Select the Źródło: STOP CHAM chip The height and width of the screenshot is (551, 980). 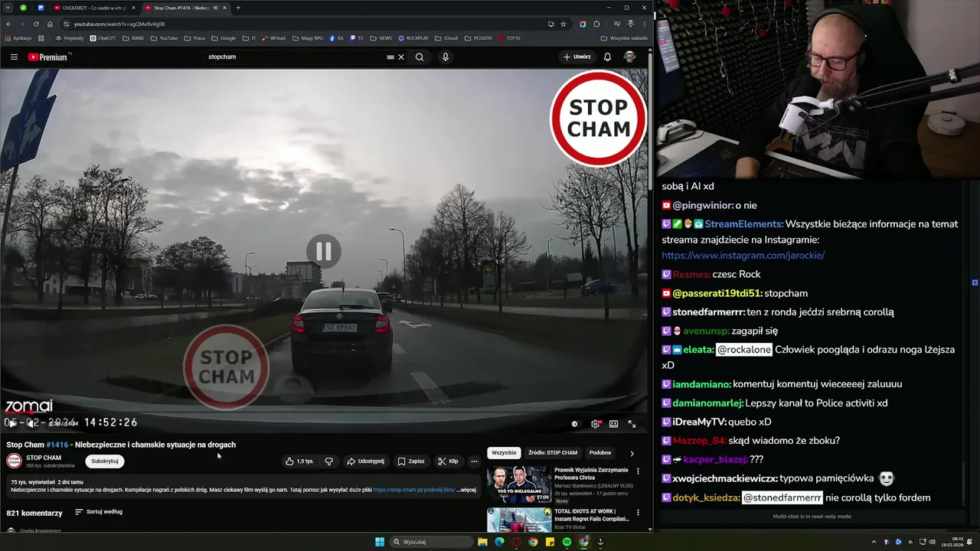553,453
